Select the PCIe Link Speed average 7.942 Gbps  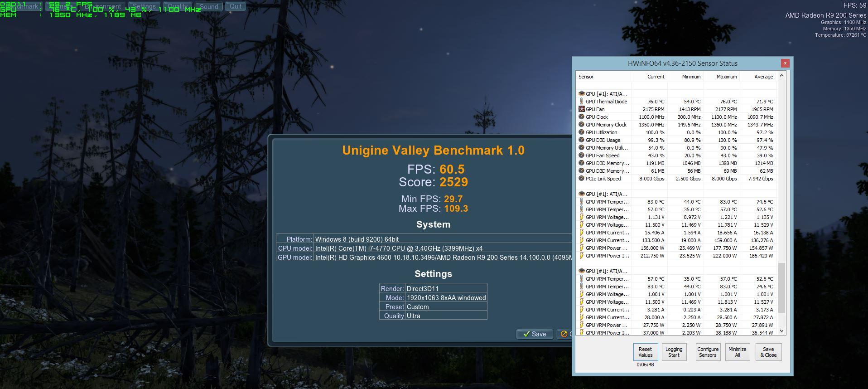tap(761, 179)
